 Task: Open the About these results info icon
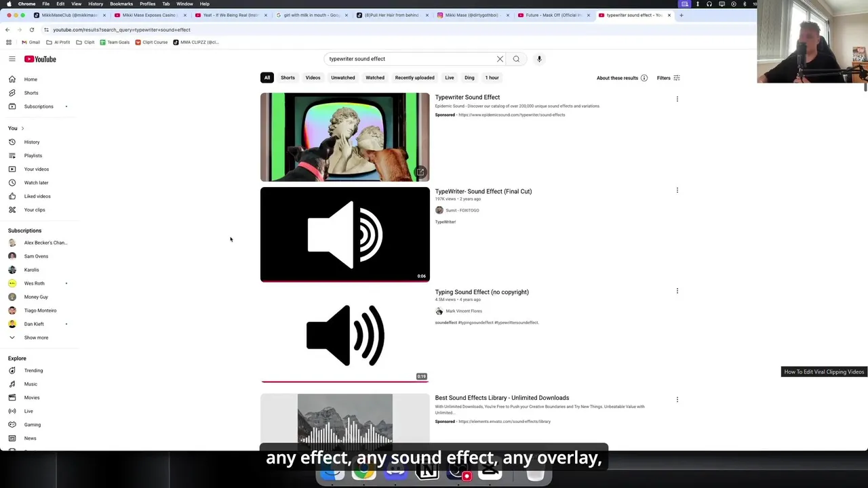[644, 78]
